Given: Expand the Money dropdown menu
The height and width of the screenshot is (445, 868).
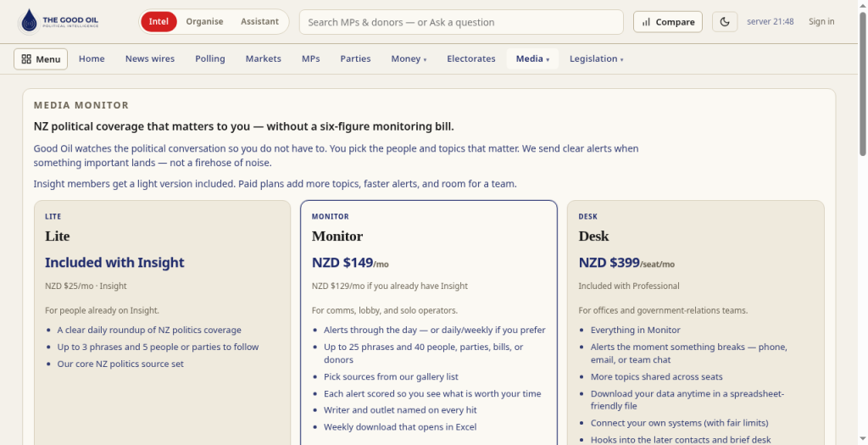Looking at the screenshot, I should tap(409, 58).
